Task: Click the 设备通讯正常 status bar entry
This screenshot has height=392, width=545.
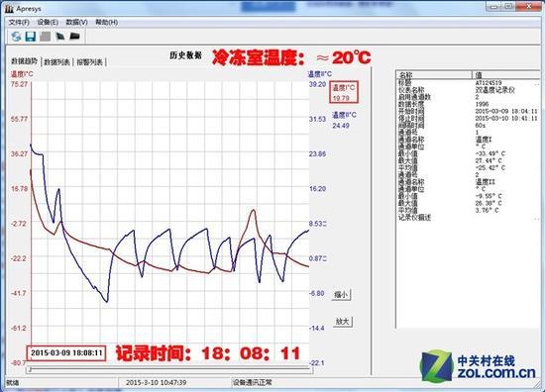Action: (253, 383)
